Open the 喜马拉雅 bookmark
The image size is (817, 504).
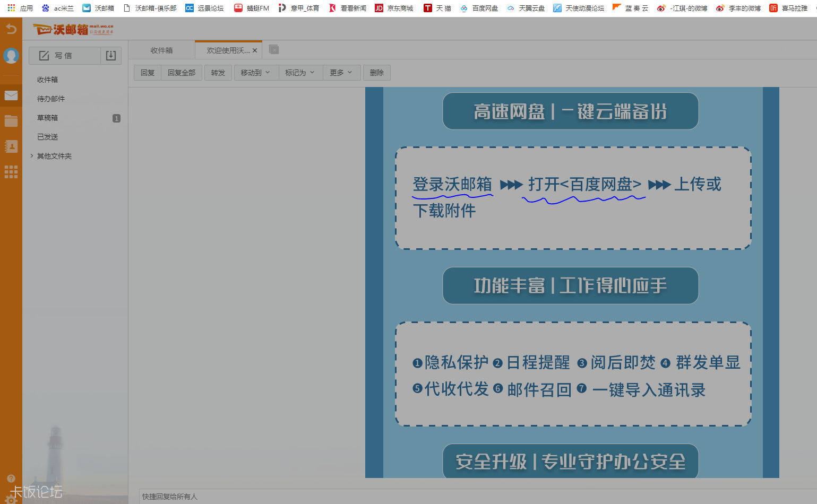[789, 8]
